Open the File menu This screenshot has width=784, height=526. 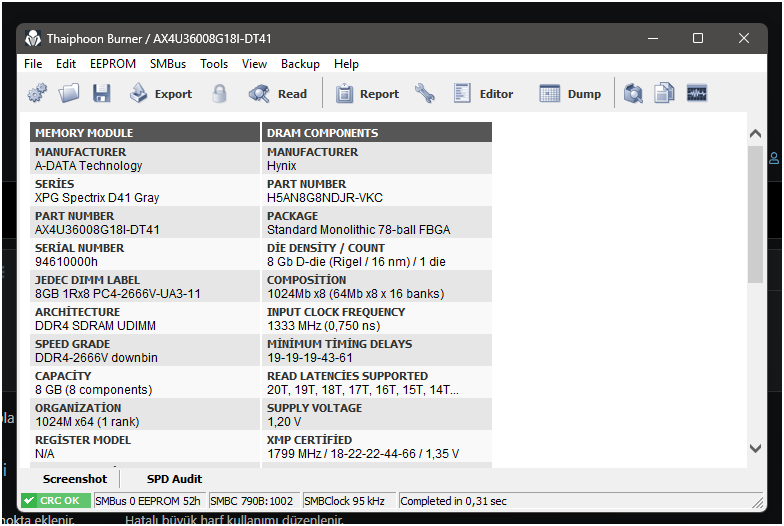(x=33, y=64)
